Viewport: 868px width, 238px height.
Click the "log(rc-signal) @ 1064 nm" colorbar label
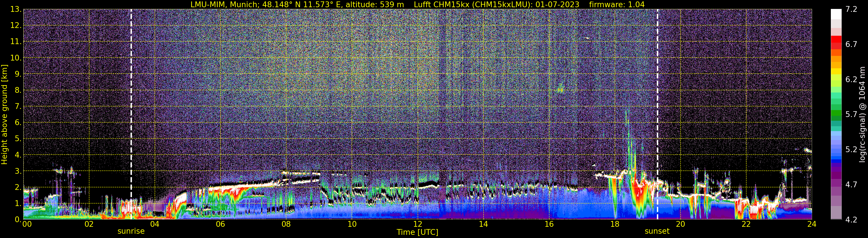tap(862, 114)
